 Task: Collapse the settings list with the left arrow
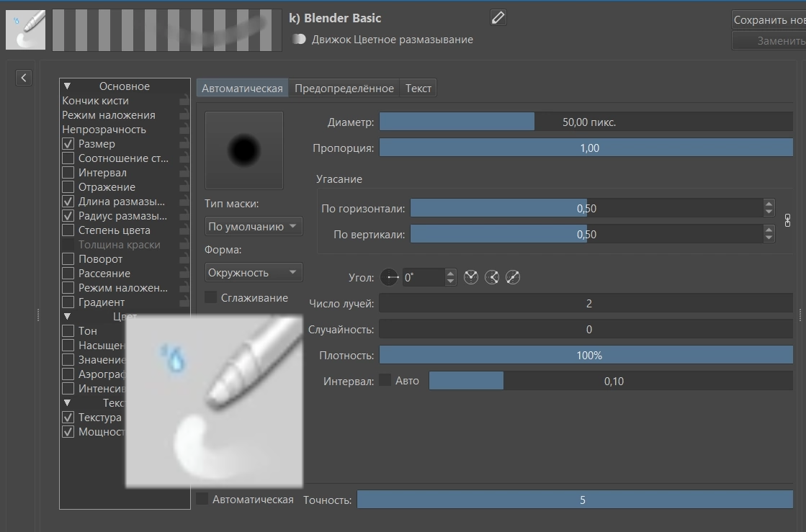coord(24,78)
